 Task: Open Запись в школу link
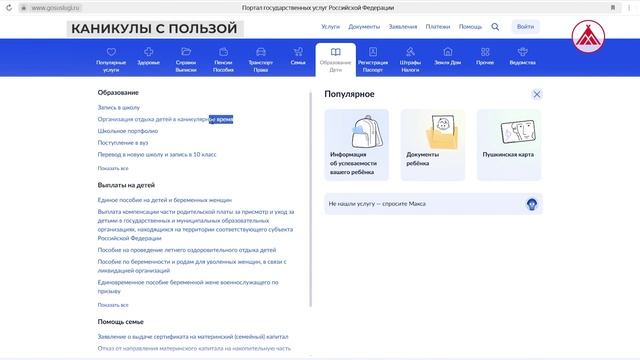[x=118, y=107]
